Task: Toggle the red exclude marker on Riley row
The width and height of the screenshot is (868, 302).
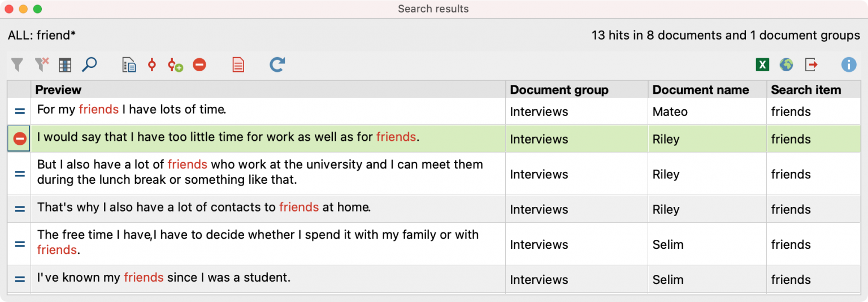Action: [19, 139]
